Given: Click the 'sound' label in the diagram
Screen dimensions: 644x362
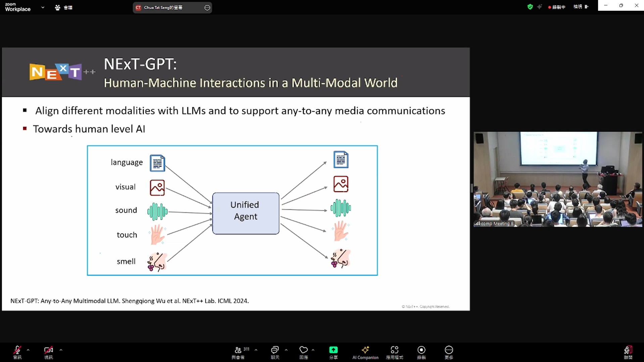Looking at the screenshot, I should click(126, 210).
